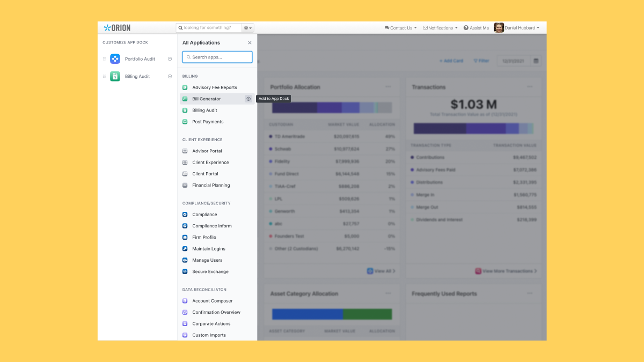Click the Billing Audit dock icon
This screenshot has width=644, height=362.
coord(115,77)
